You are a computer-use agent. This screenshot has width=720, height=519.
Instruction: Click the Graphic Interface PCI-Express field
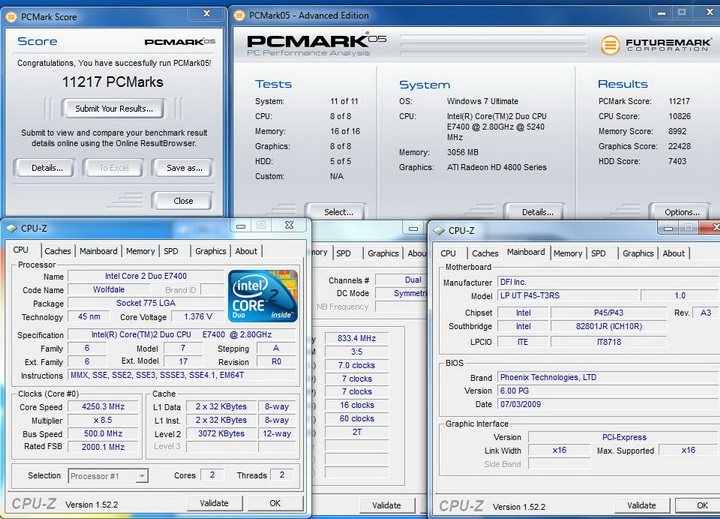click(x=624, y=437)
